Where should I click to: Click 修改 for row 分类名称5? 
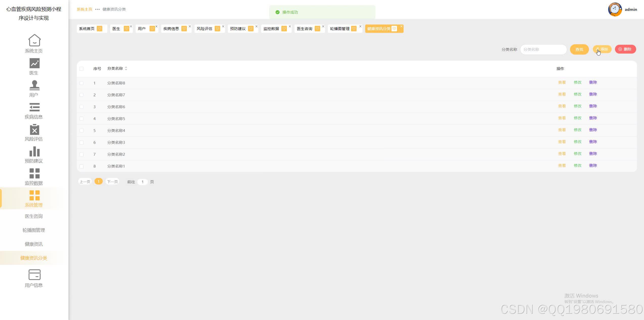[x=577, y=118]
